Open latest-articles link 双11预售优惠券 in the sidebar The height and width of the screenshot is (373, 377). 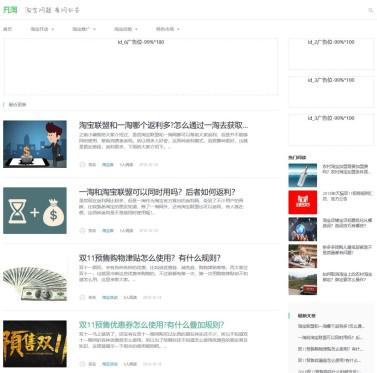click(x=329, y=360)
